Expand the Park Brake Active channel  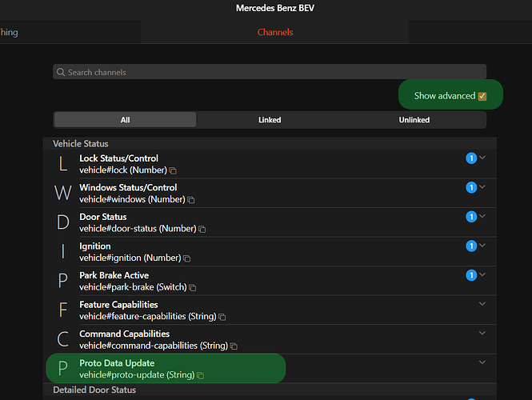point(482,274)
